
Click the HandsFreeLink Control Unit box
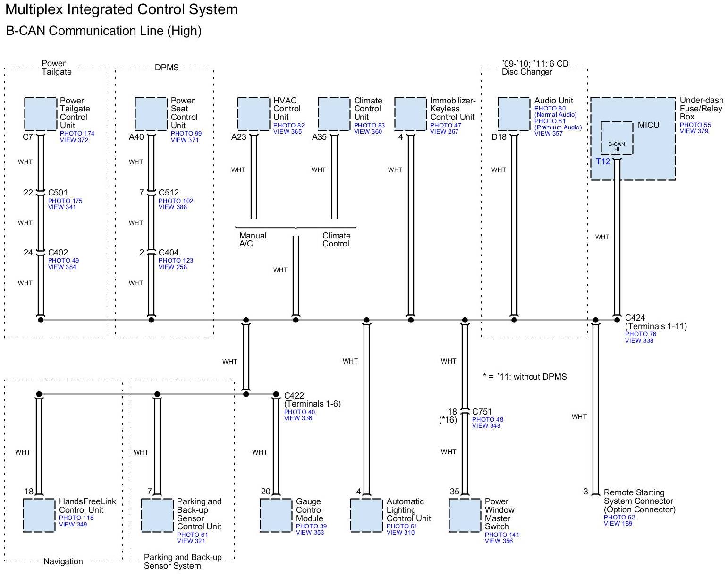coord(39,515)
